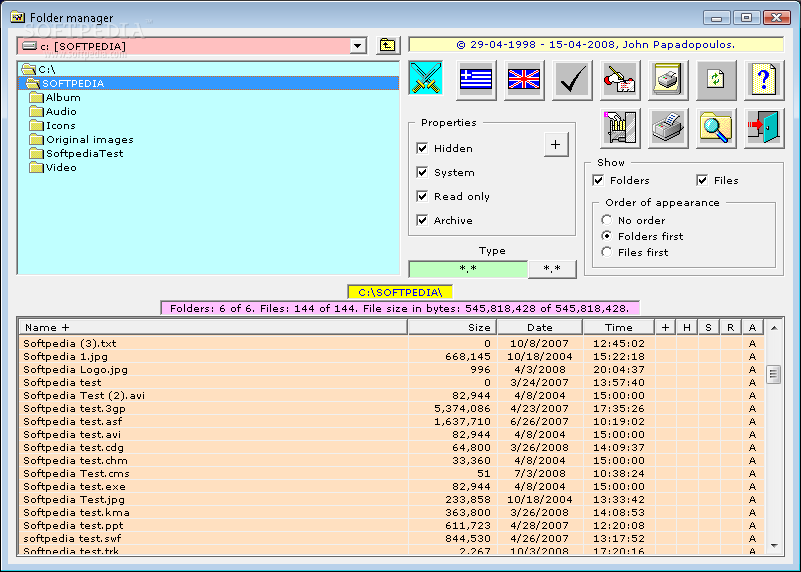Click the green refresh document icon

pos(716,80)
